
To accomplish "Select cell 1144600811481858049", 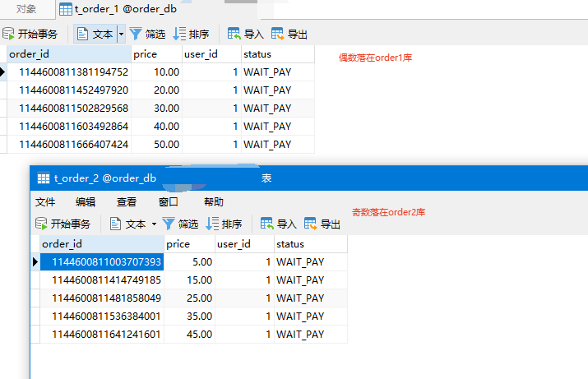I will click(x=102, y=298).
